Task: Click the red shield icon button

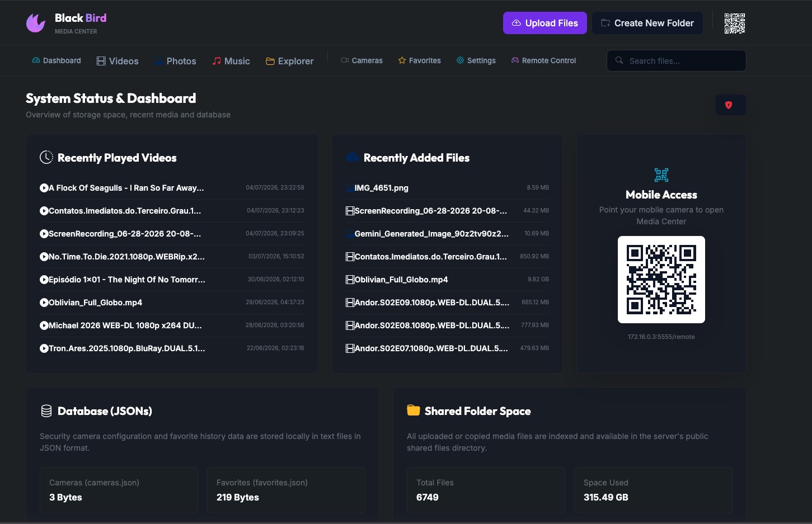Action: [x=730, y=105]
